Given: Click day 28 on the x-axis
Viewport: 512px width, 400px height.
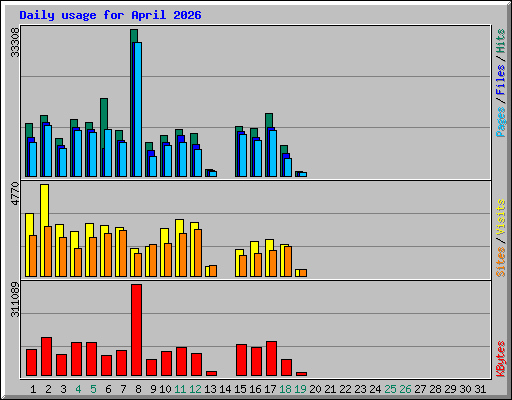Looking at the screenshot, I should point(435,389).
